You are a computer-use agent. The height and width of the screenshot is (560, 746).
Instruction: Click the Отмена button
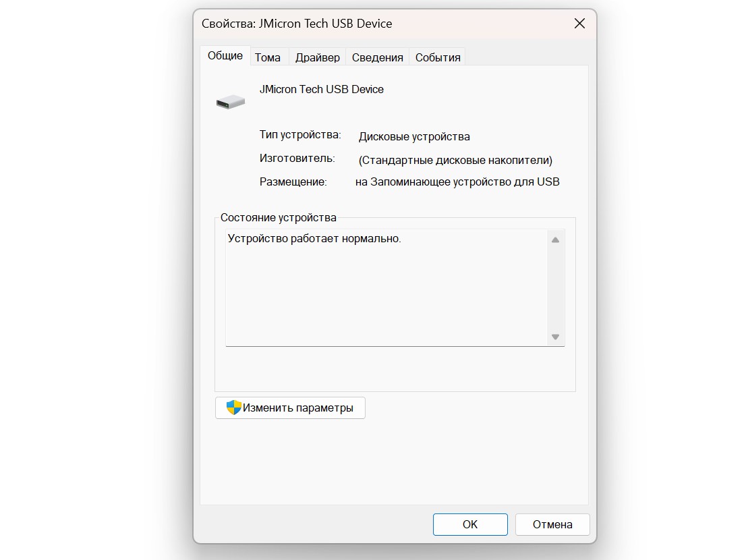pyautogui.click(x=552, y=524)
